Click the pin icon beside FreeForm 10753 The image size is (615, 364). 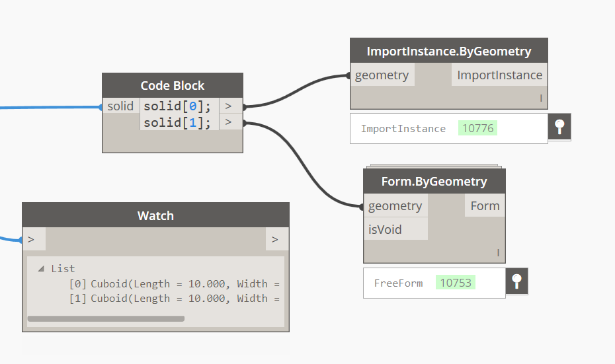[x=516, y=282]
